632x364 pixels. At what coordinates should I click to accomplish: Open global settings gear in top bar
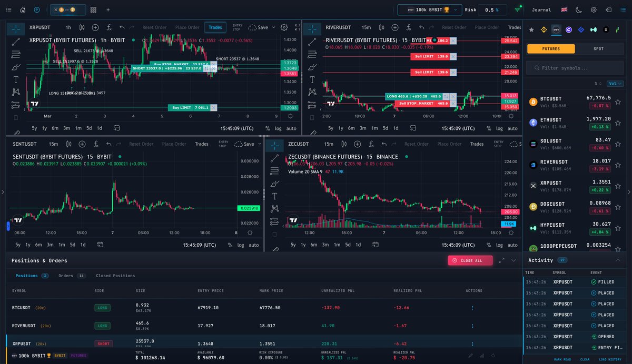pos(594,9)
